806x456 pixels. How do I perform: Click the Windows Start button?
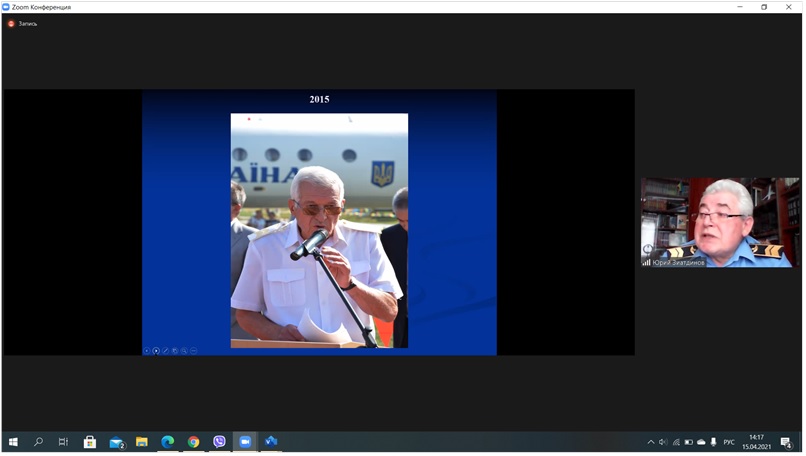pyautogui.click(x=13, y=441)
